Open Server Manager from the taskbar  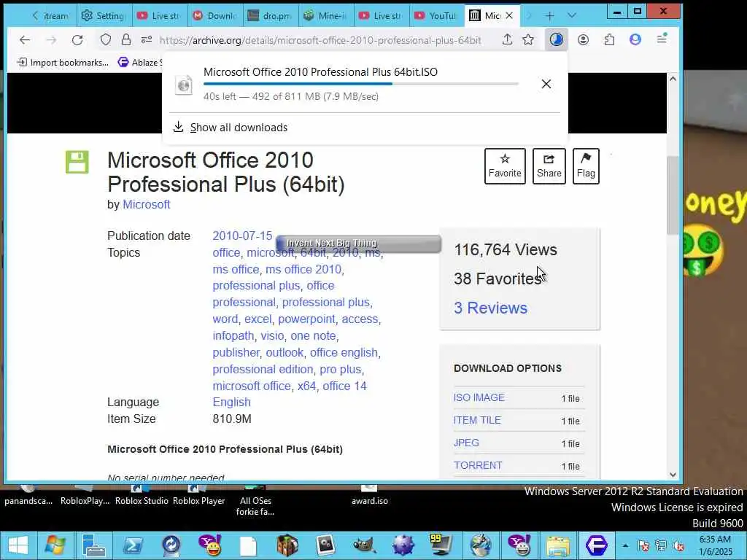click(x=93, y=545)
